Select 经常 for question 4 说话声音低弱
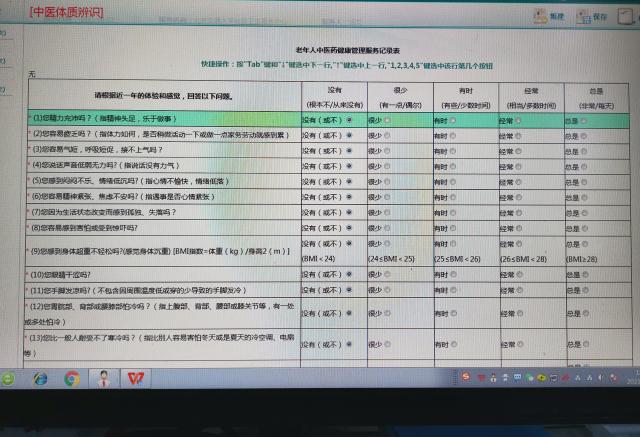This screenshot has height=437, width=640. click(x=519, y=166)
